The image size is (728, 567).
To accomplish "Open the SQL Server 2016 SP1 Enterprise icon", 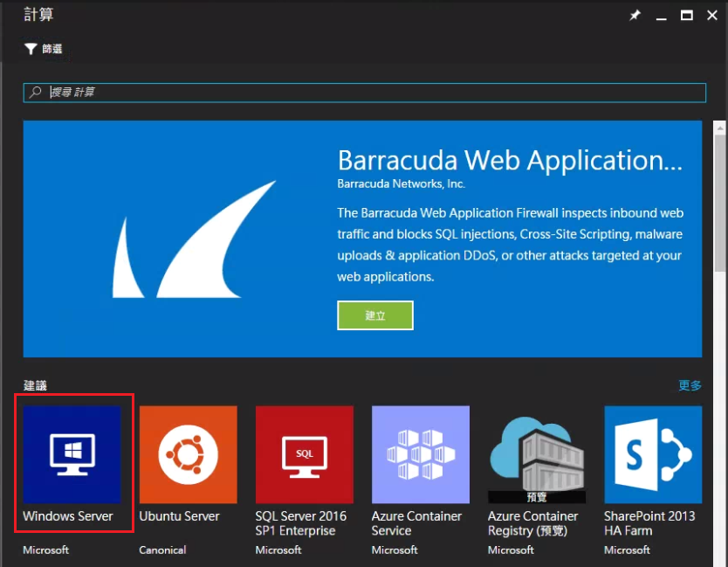I will point(305,454).
